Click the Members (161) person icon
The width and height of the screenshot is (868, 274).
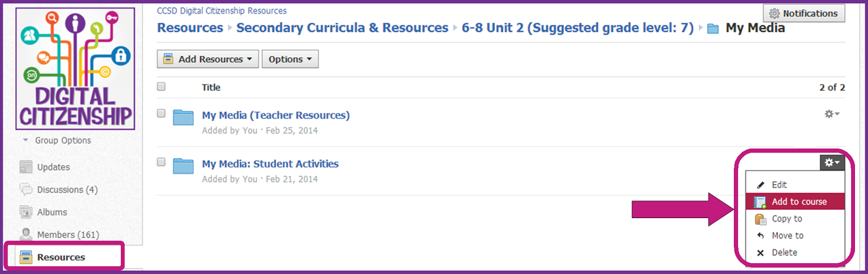[25, 234]
